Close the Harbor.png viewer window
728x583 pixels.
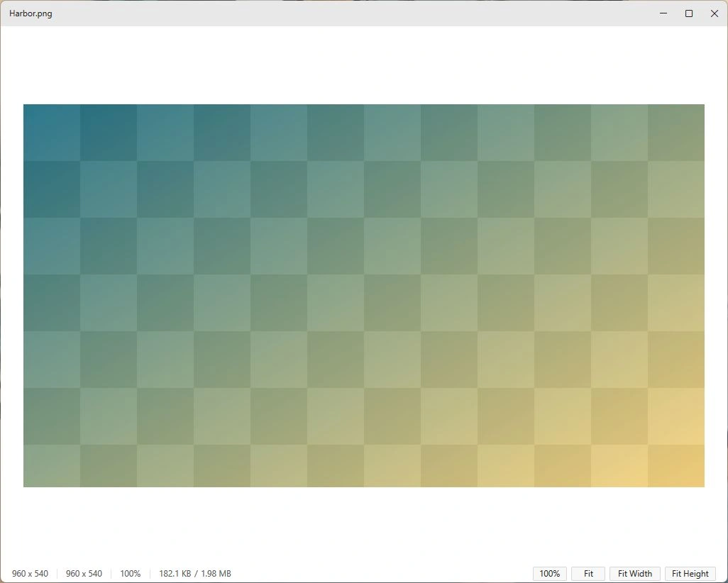click(715, 13)
